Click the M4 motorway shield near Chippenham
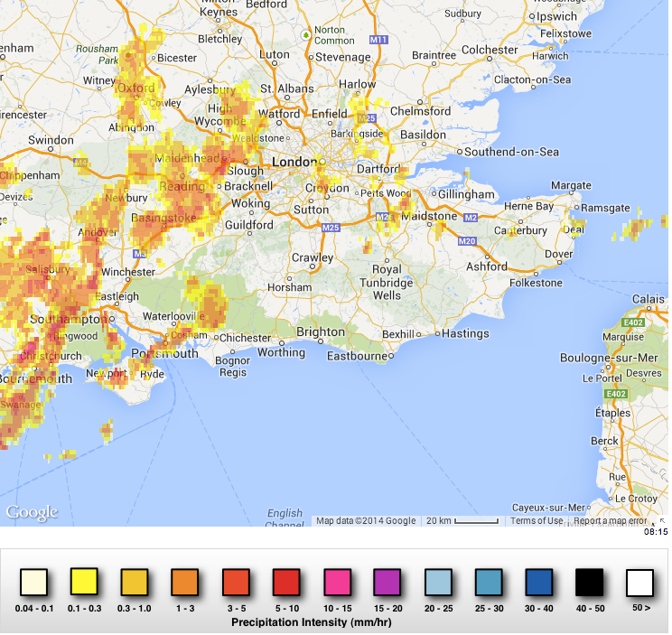672x635 pixels. tap(81, 163)
